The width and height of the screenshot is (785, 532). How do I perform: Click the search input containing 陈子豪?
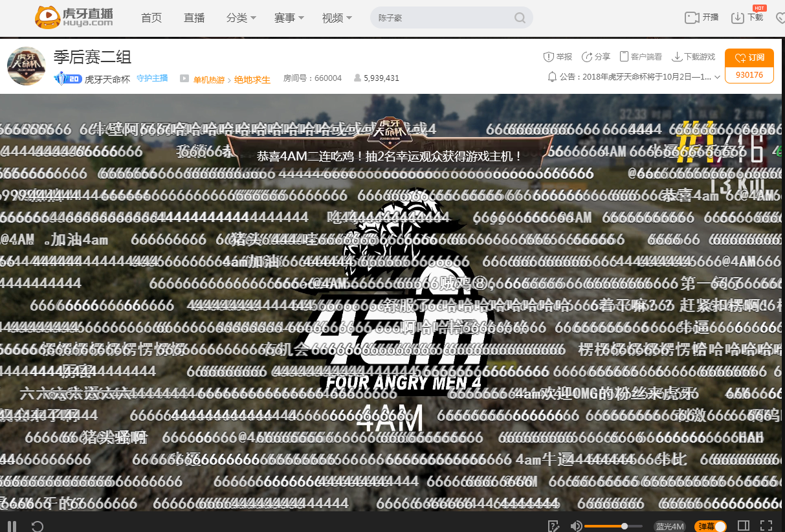pyautogui.click(x=440, y=17)
